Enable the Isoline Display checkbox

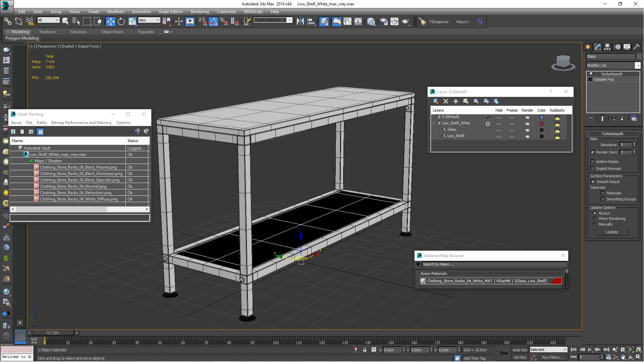click(592, 162)
